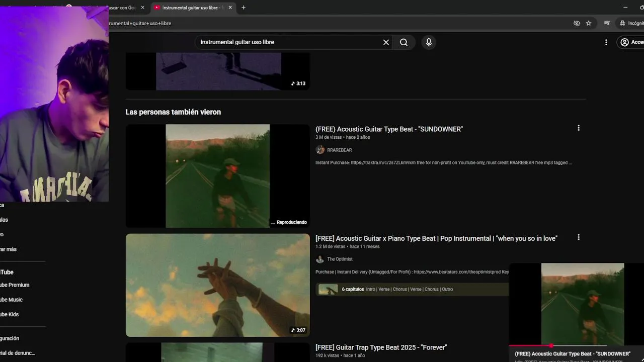Open YouTube Music in sidebar
644x362 pixels.
12,300
